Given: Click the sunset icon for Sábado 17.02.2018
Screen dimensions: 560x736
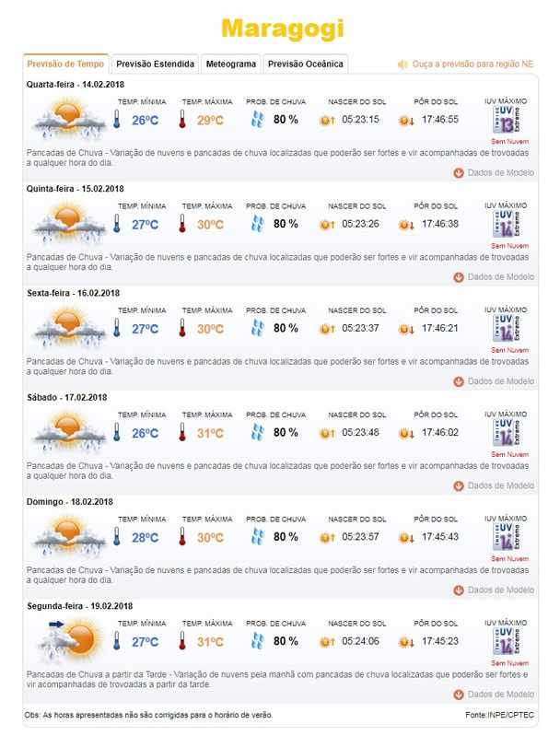Looking at the screenshot, I should [406, 434].
